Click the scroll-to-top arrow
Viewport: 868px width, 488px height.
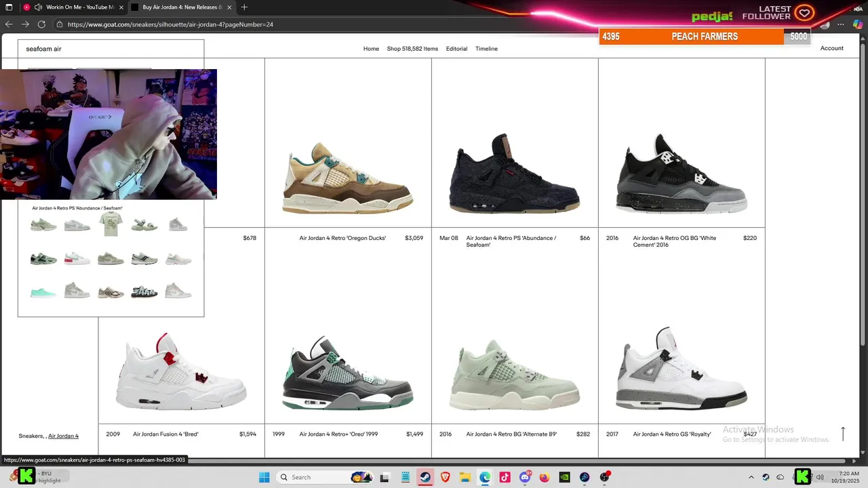point(843,434)
